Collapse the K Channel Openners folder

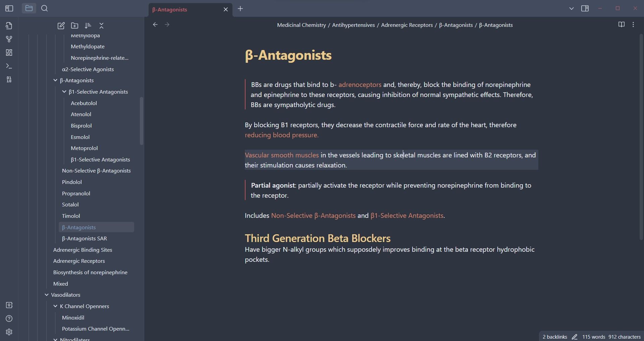pyautogui.click(x=55, y=306)
